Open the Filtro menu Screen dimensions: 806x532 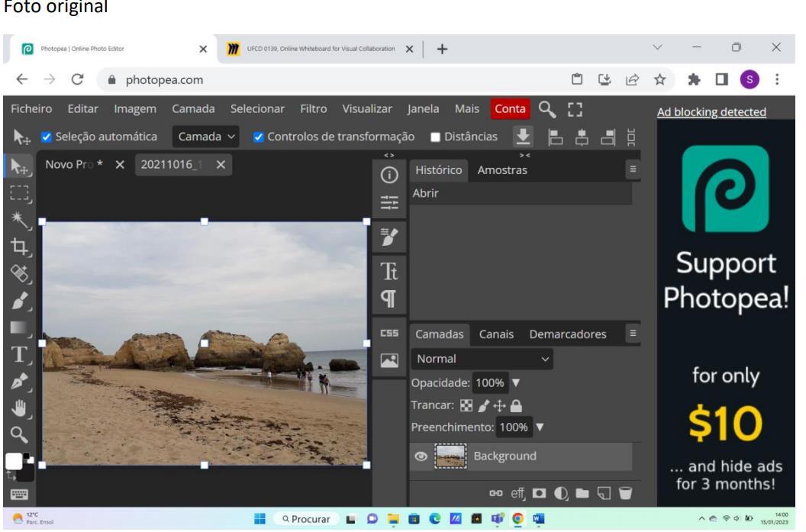314,109
